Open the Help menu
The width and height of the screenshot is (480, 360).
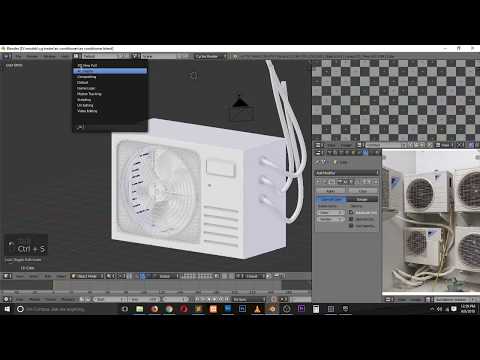(x=65, y=56)
